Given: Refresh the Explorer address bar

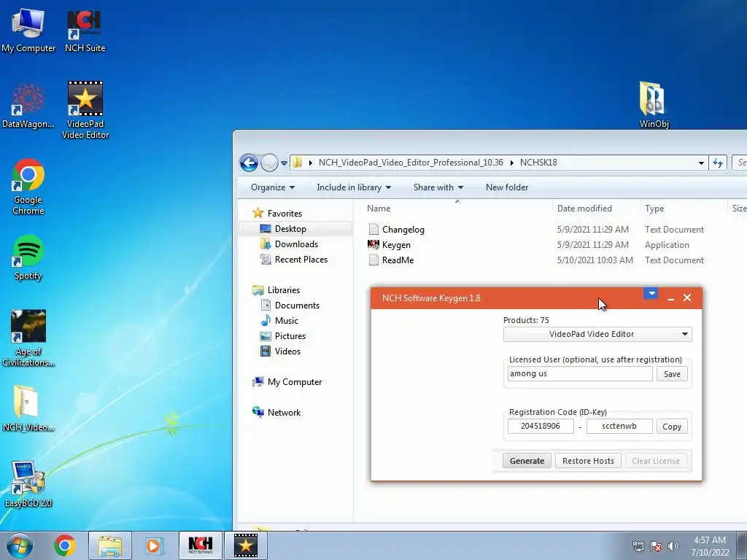Looking at the screenshot, I should (718, 163).
